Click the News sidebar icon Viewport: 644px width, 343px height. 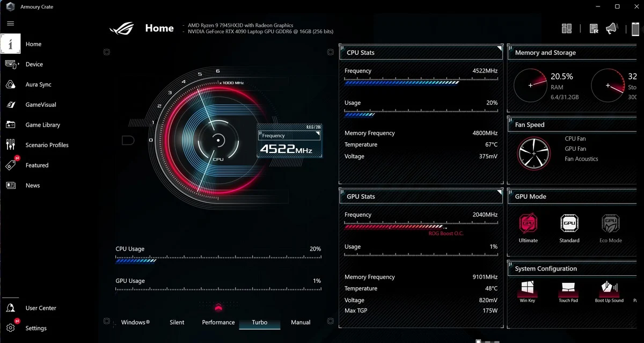[10, 185]
